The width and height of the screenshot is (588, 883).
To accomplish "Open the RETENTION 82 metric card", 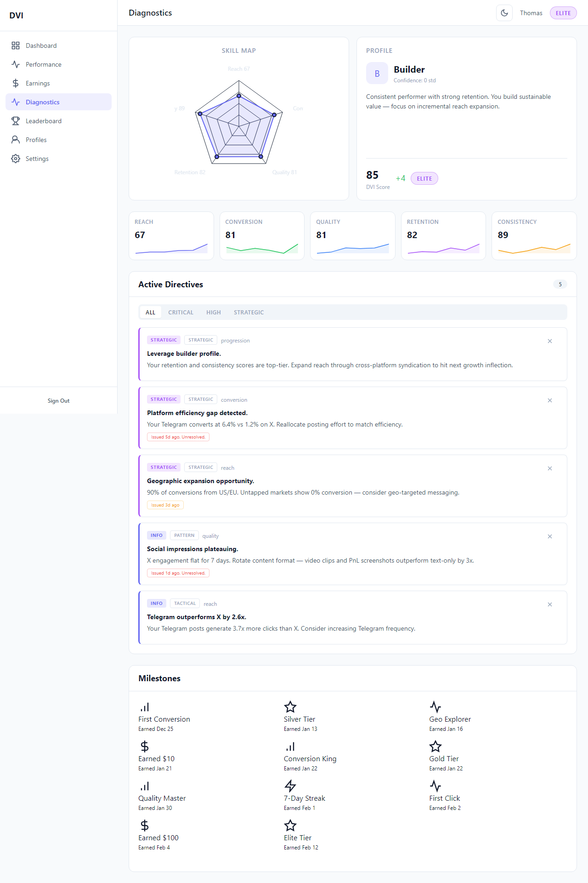I will (x=443, y=236).
